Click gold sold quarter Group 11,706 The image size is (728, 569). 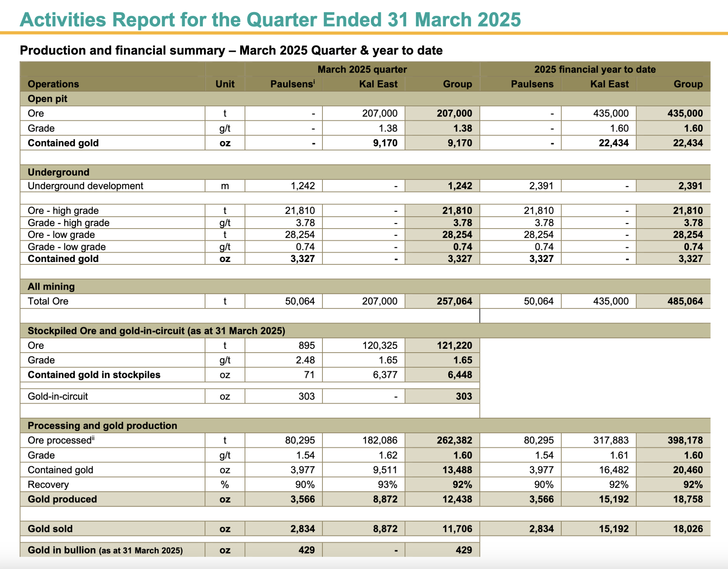tap(457, 529)
